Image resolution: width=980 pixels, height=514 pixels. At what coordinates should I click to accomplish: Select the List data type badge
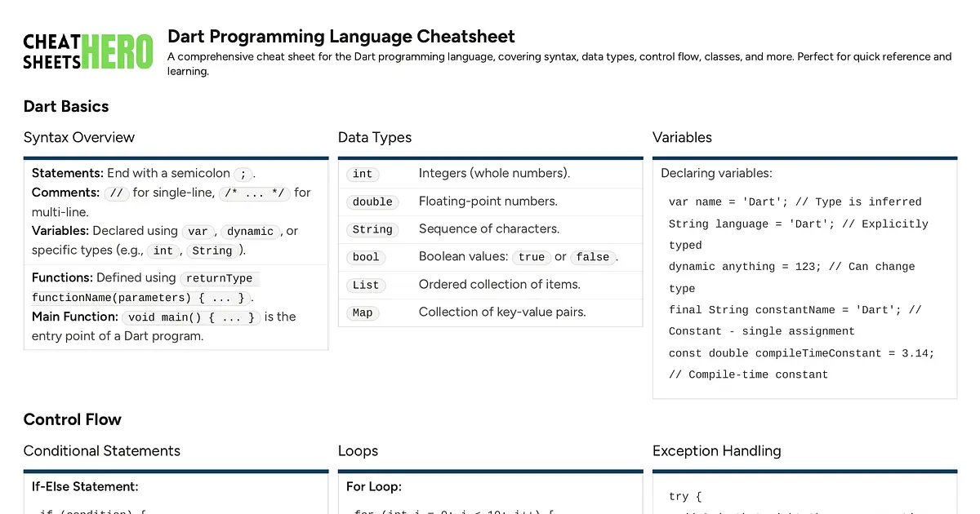[365, 285]
